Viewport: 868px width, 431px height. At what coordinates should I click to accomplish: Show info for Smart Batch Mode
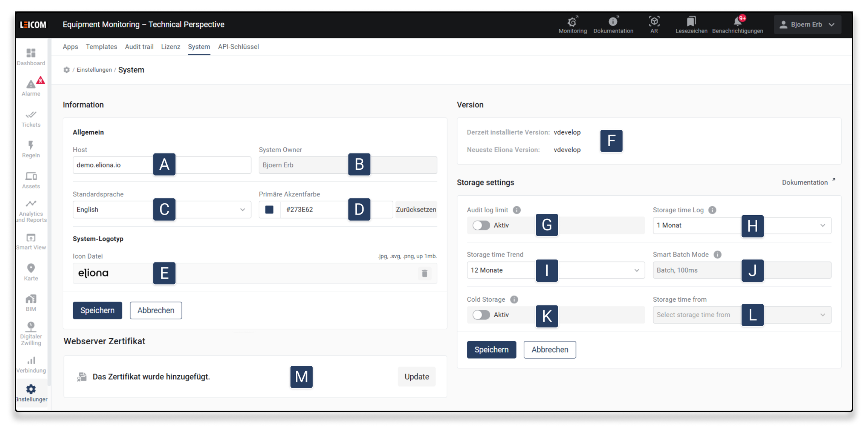tap(717, 255)
